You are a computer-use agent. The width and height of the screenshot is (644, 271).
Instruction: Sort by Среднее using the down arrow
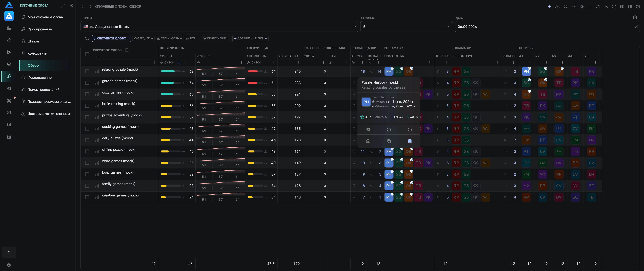179,62
